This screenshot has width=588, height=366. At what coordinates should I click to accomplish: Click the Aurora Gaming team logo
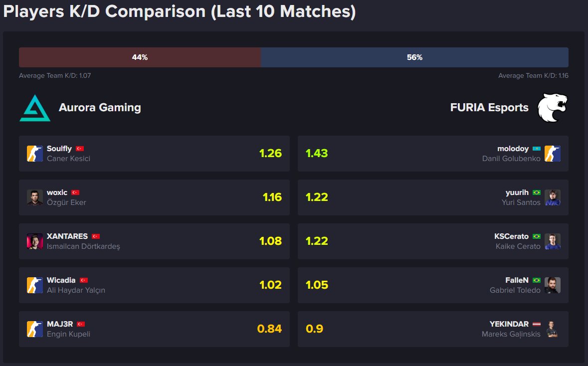pyautogui.click(x=35, y=108)
